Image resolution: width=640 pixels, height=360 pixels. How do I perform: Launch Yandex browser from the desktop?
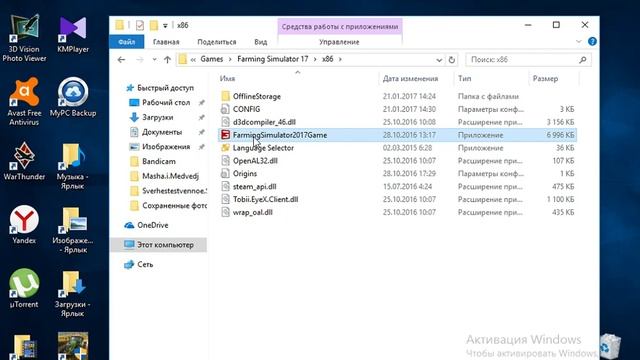(x=24, y=224)
